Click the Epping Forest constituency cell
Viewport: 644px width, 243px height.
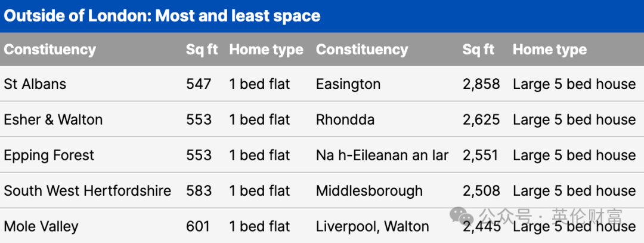point(49,155)
